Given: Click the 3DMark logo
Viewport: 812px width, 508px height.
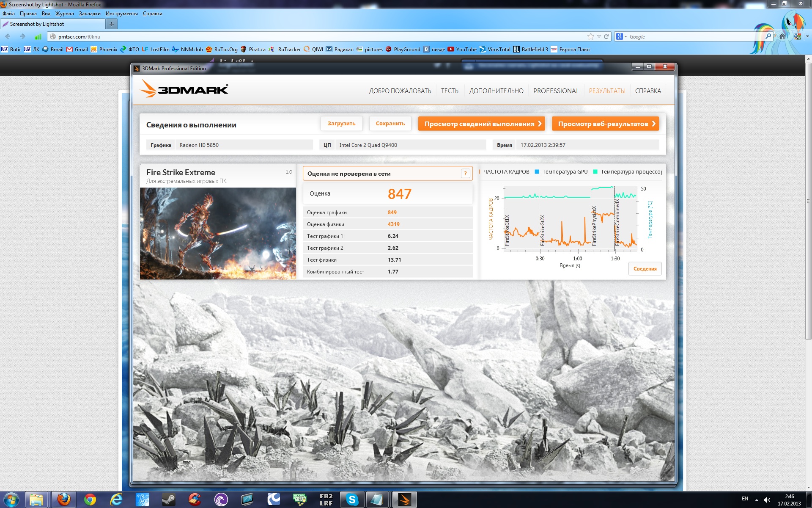Looking at the screenshot, I should click(x=184, y=89).
